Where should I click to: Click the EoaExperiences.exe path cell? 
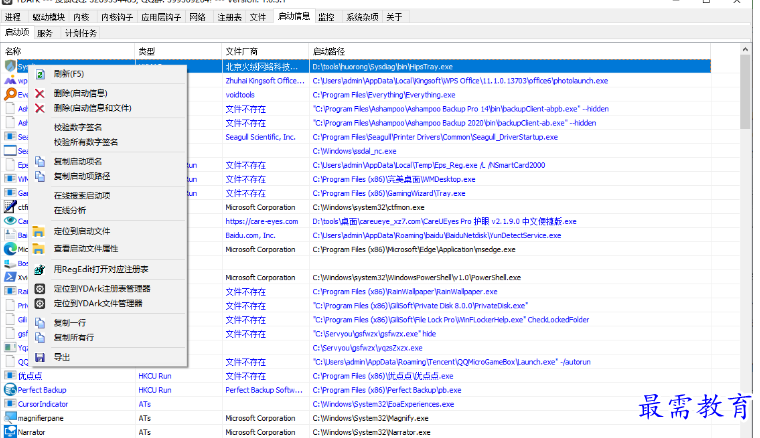point(383,404)
